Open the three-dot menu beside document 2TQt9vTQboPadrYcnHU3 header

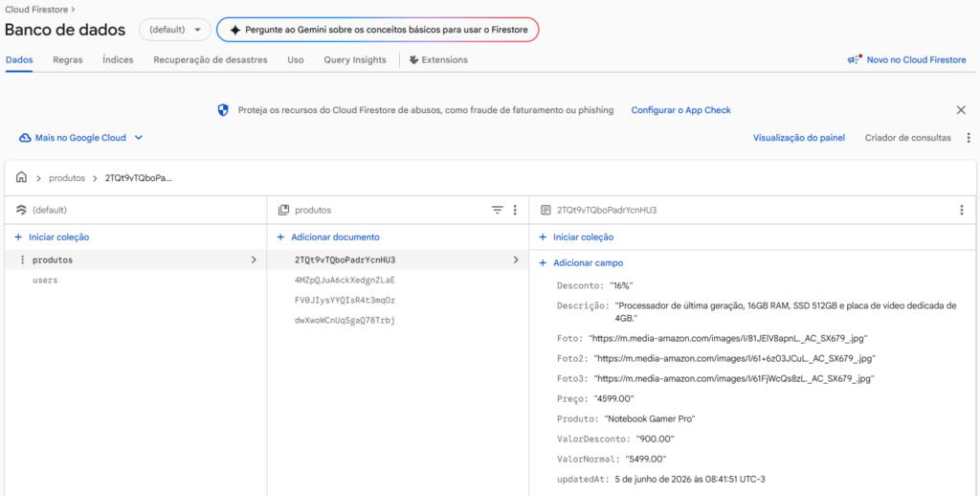tap(962, 210)
